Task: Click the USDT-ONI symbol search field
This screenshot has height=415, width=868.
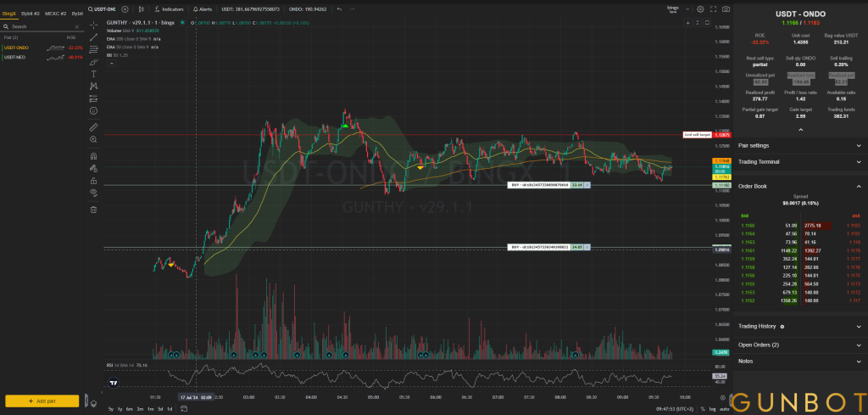Action: click(x=103, y=8)
